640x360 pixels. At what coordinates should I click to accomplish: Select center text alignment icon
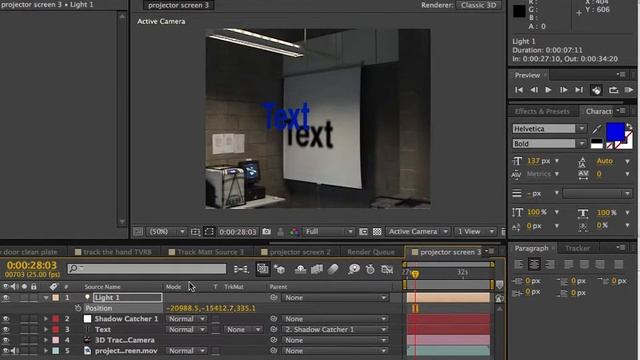534,264
